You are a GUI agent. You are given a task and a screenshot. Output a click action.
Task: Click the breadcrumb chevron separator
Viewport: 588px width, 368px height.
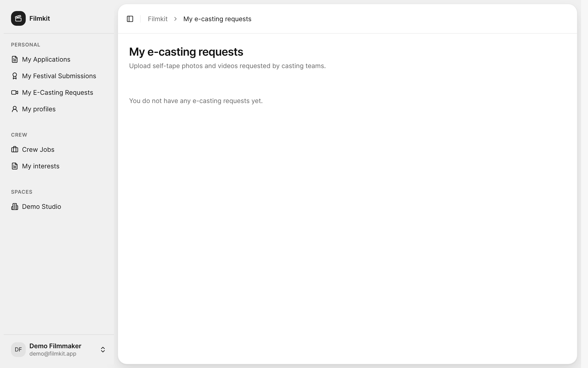(175, 19)
